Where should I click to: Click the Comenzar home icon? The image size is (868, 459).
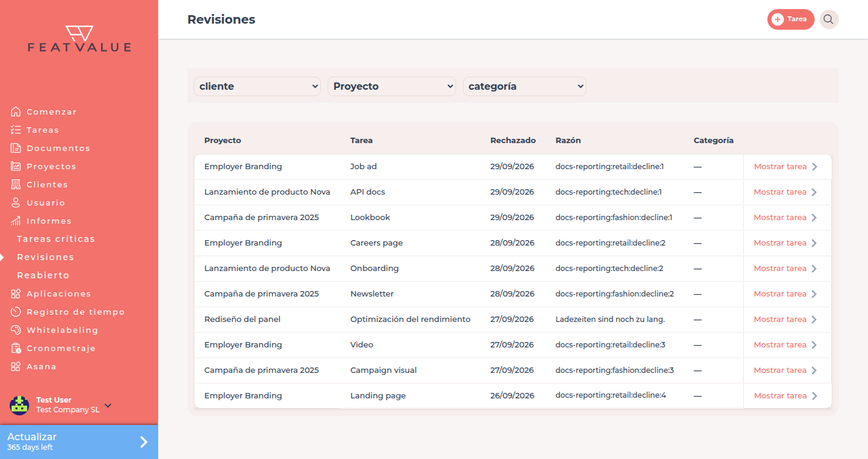(16, 112)
